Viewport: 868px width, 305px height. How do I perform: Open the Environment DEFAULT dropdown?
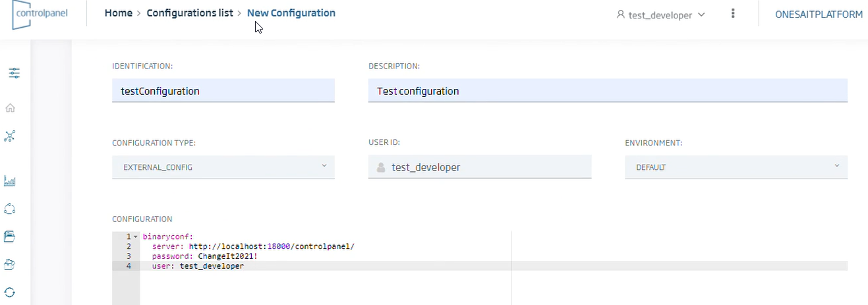click(736, 167)
